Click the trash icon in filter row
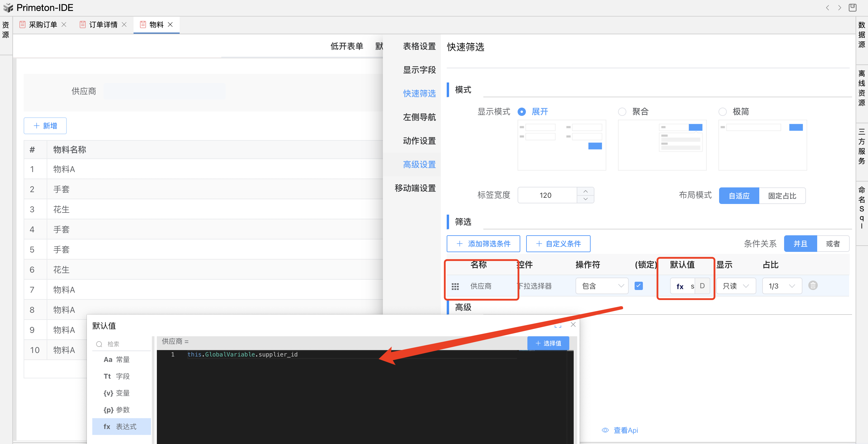Viewport: 868px width, 444px height. click(x=812, y=286)
